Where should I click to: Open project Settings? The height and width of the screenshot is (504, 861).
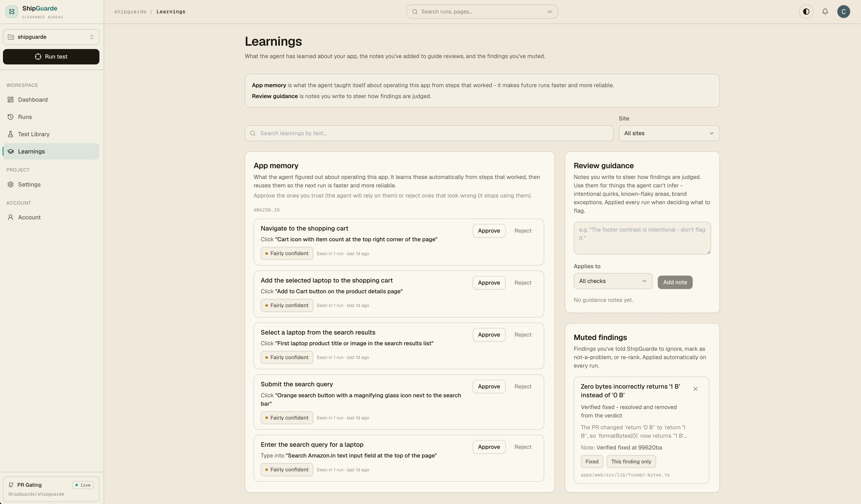[x=51, y=184]
